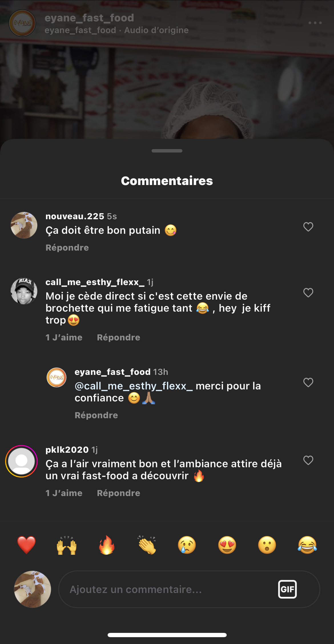This screenshot has width=334, height=644.
Task: Tap the crying face quick reaction emoji
Action: point(187,545)
